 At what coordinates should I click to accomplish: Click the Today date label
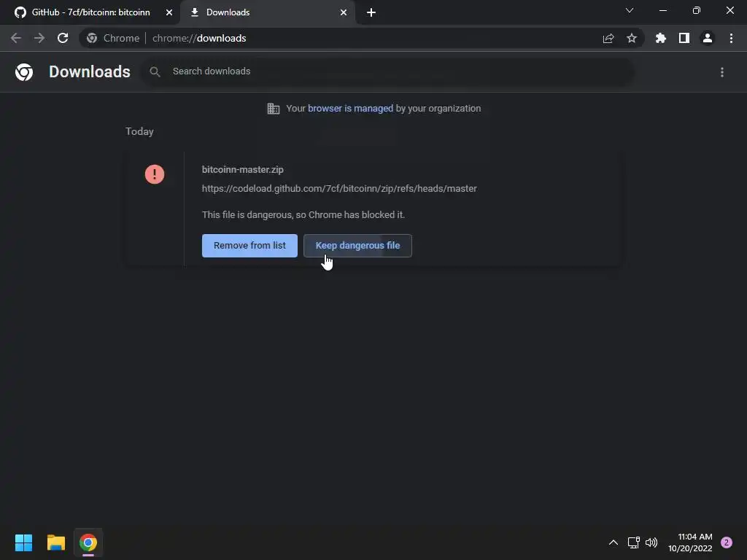[x=139, y=131]
